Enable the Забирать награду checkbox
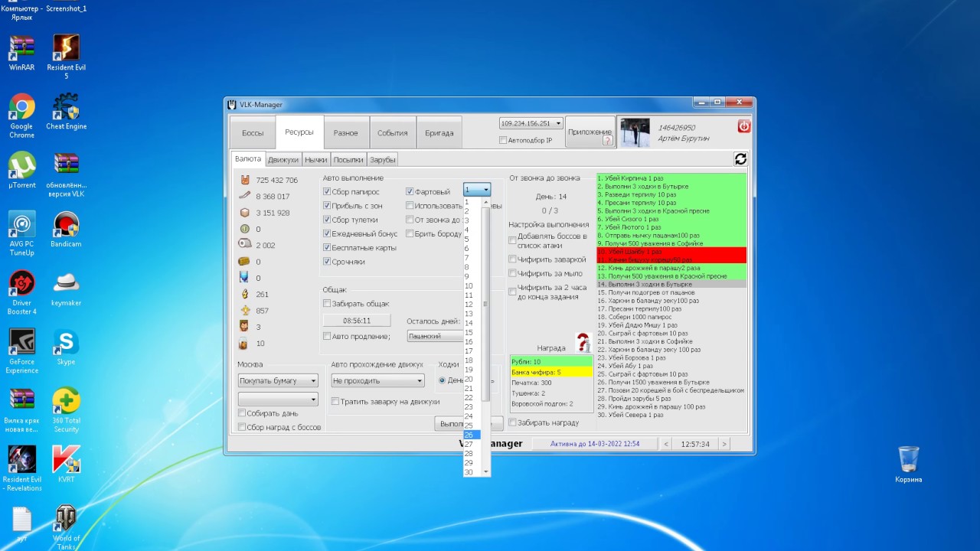 pyautogui.click(x=513, y=422)
